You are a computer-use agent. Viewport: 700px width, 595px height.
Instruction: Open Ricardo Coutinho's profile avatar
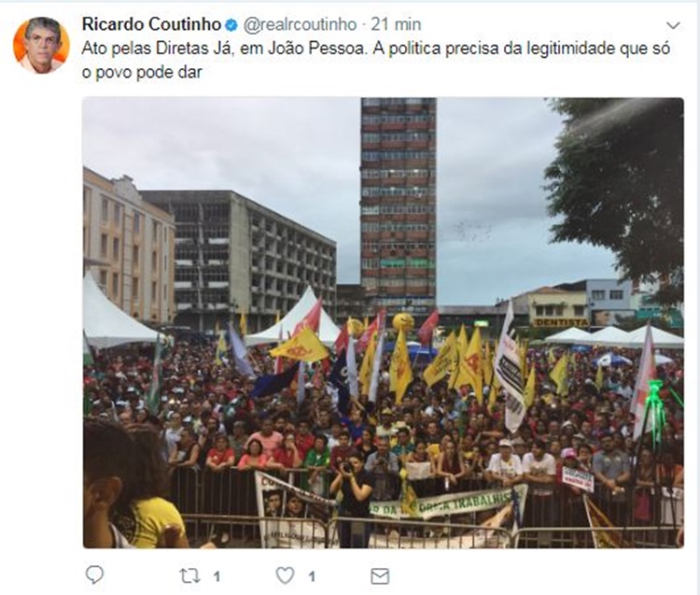pos(41,45)
